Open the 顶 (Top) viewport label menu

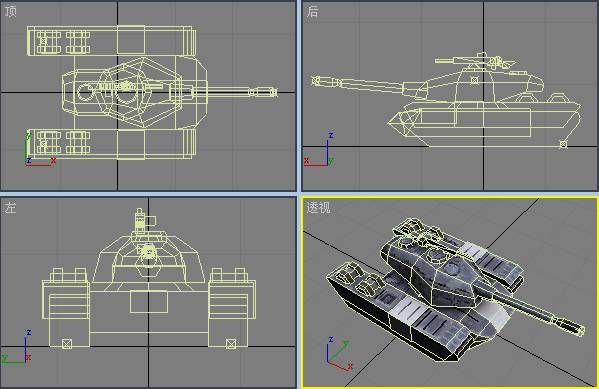pos(10,11)
